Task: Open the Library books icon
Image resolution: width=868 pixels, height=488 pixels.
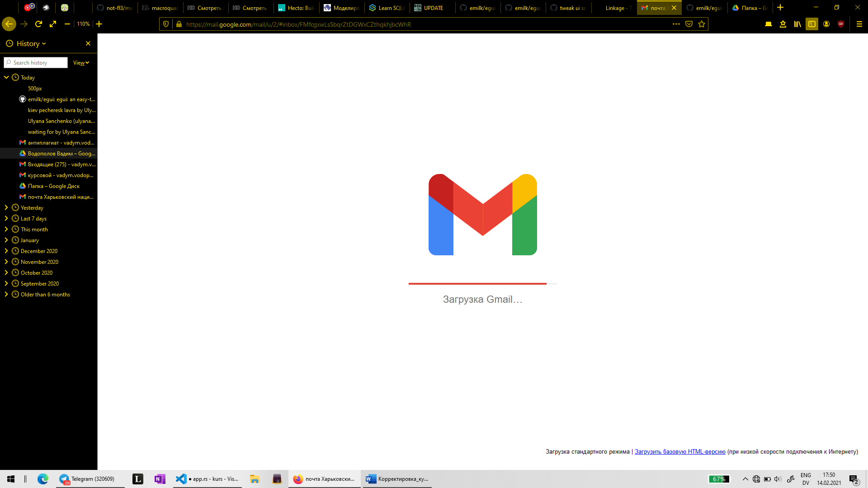Action: [x=797, y=24]
